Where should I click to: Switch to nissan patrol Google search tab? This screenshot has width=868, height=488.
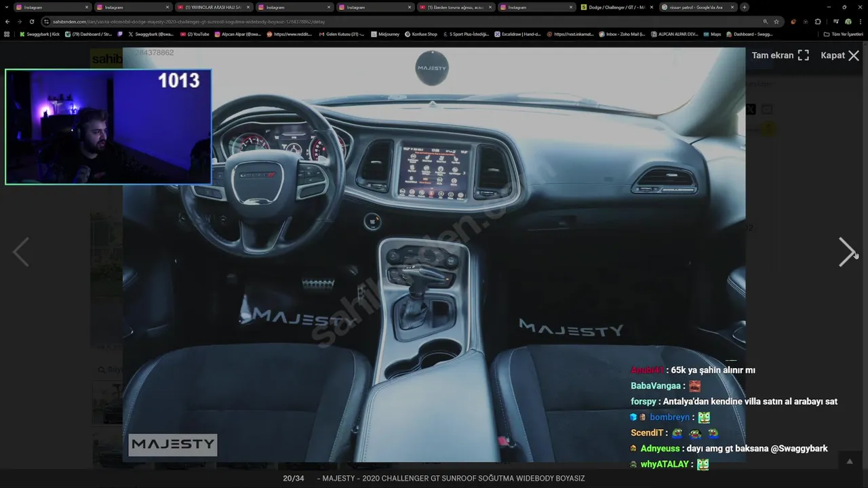698,7
